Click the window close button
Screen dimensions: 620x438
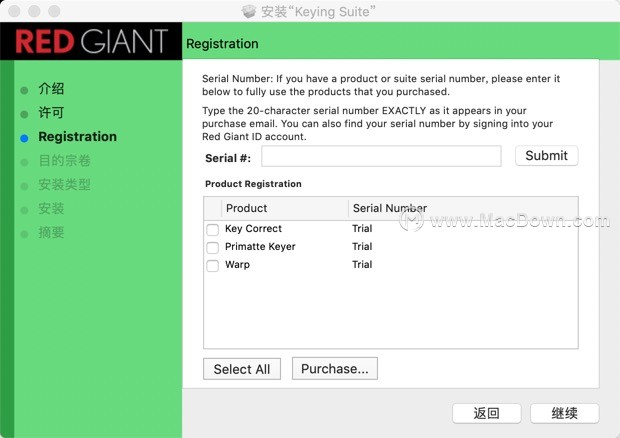pos(14,11)
